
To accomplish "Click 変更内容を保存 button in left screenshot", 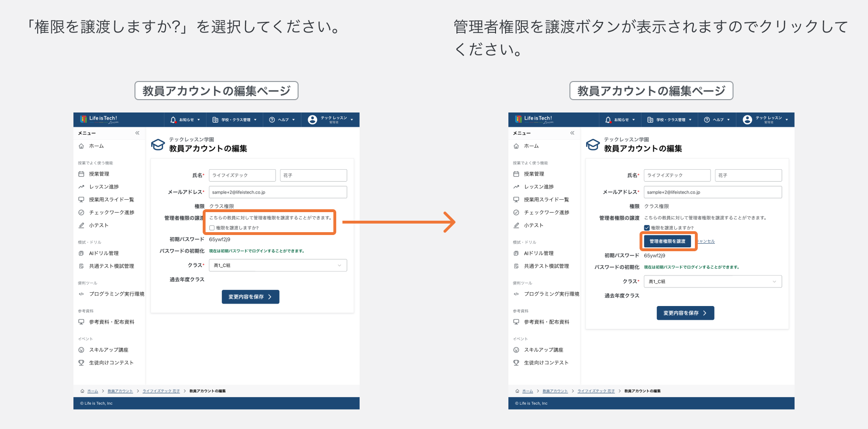I will (250, 297).
